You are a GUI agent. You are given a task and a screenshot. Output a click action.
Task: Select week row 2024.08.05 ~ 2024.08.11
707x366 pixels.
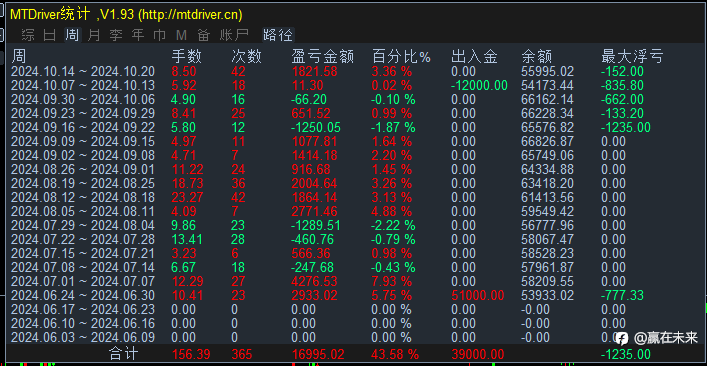tap(354, 211)
